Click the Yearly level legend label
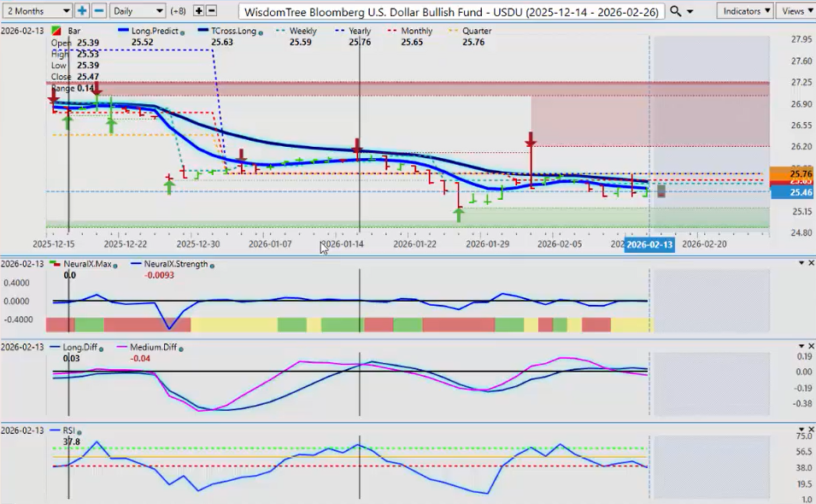Screen dimensions: 816x504 [359, 31]
